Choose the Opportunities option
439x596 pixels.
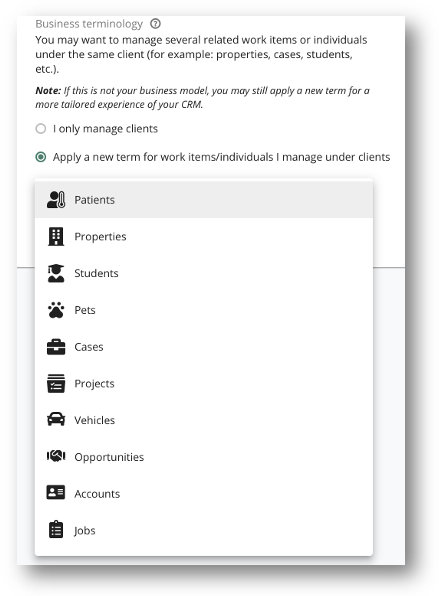(204, 457)
